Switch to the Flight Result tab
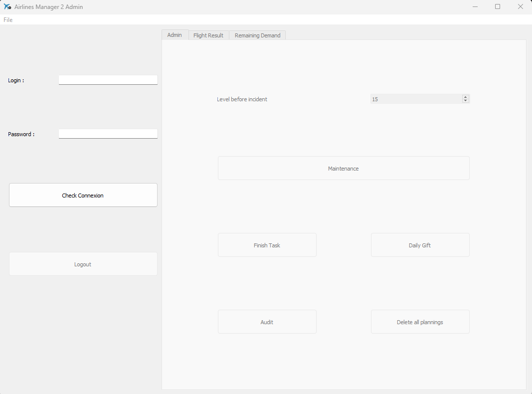This screenshot has height=394, width=532. point(208,35)
